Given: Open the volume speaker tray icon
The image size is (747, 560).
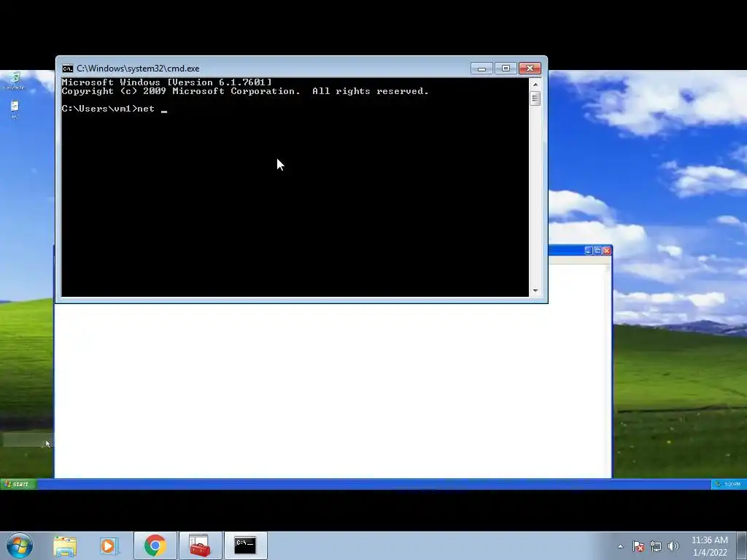Looking at the screenshot, I should pos(673,546).
